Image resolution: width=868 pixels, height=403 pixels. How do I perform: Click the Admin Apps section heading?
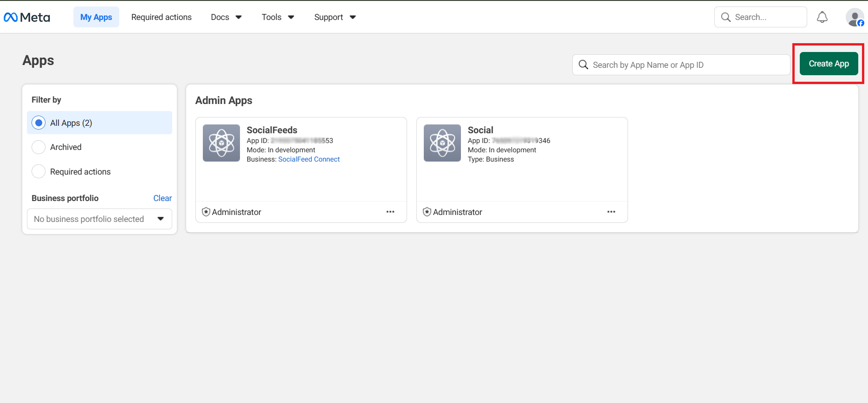[224, 100]
